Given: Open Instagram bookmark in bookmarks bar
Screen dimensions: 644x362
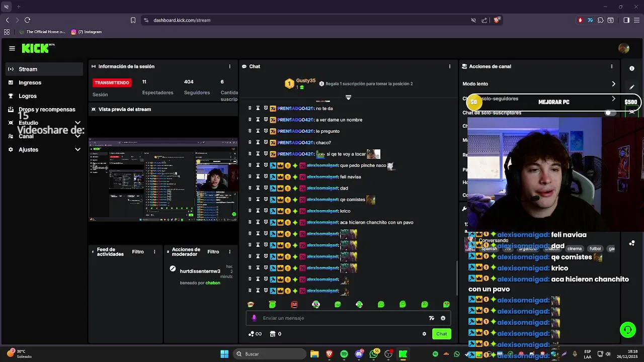Looking at the screenshot, I should [87, 32].
